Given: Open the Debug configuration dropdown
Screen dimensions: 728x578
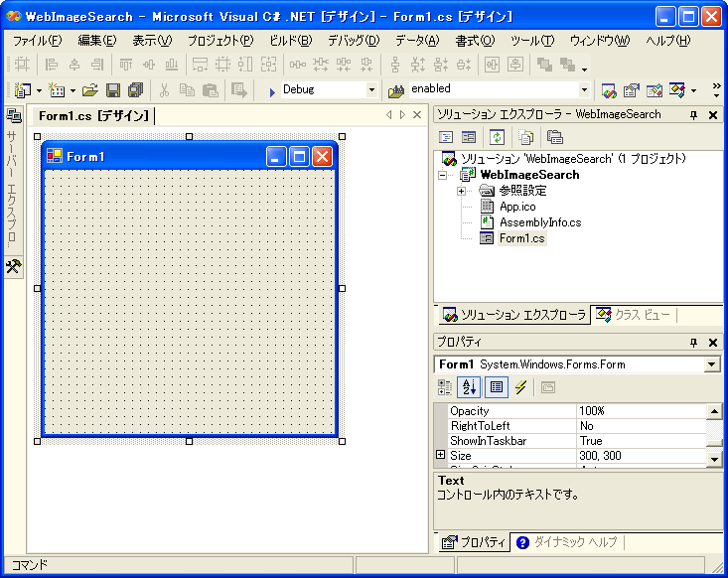Looking at the screenshot, I should click(x=371, y=90).
